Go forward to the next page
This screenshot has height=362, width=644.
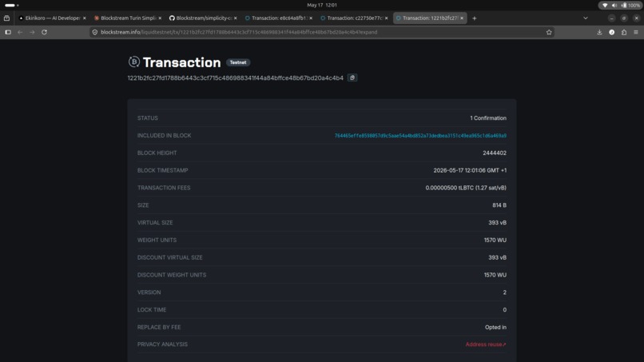click(x=32, y=32)
